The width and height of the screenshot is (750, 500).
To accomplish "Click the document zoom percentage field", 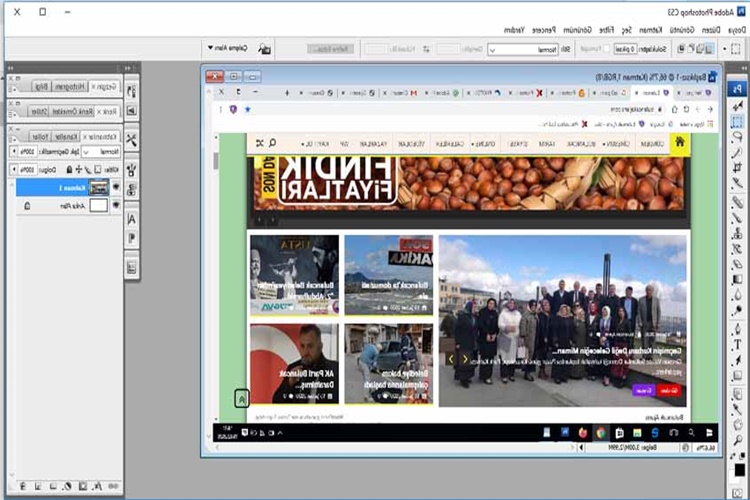I will [706, 448].
